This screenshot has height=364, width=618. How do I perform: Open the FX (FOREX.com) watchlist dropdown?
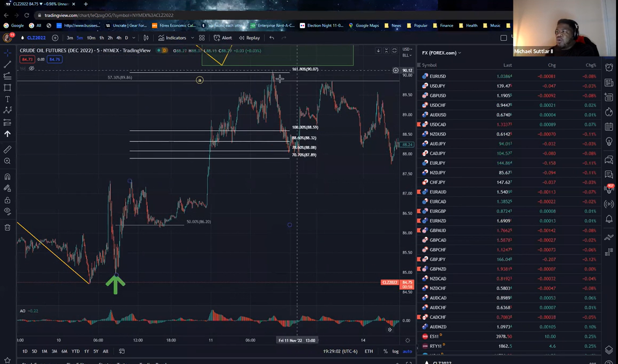441,53
